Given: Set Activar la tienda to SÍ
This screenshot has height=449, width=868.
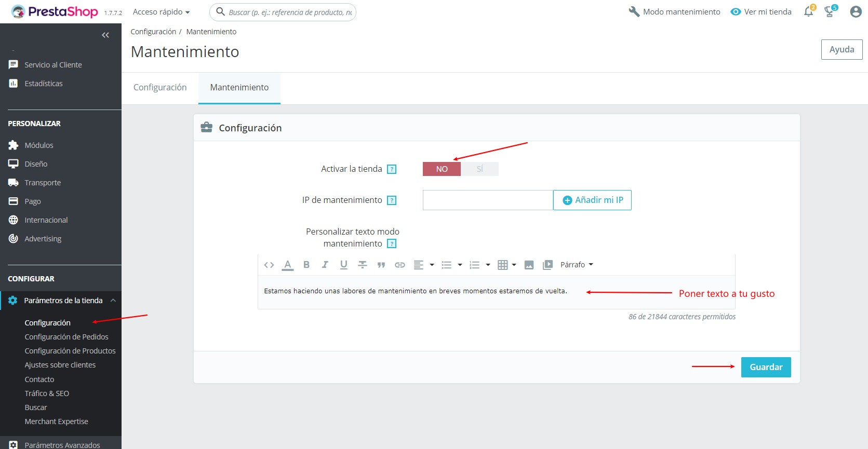Looking at the screenshot, I should pyautogui.click(x=479, y=169).
